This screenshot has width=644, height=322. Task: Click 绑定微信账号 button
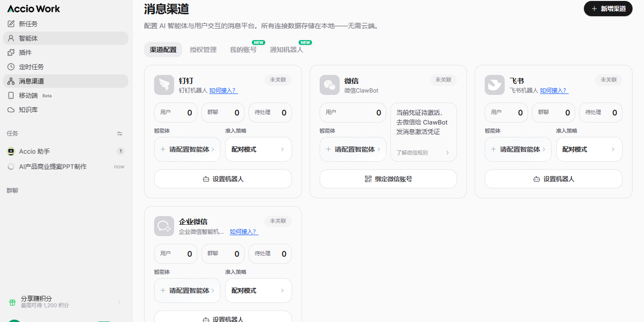coord(388,179)
